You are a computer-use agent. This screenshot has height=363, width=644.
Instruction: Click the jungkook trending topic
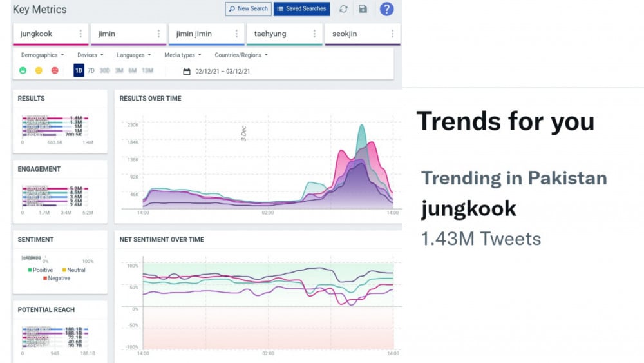(x=468, y=208)
